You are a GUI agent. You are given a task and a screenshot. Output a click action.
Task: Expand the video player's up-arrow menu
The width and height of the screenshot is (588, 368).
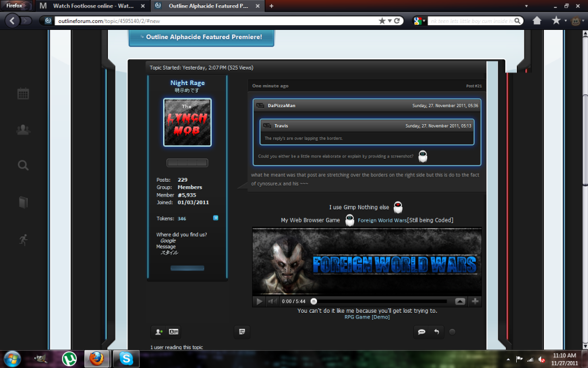460,301
